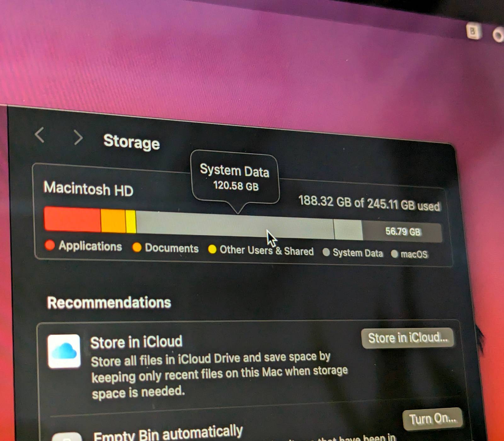Click the circular icon in the menu bar corner
The image size is (504, 441).
498,35
